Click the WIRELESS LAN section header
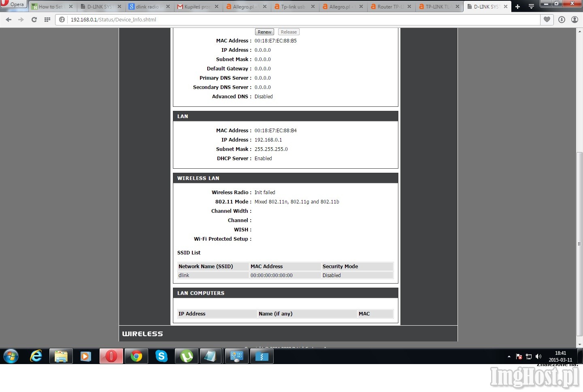This screenshot has height=392, width=583. click(x=285, y=178)
